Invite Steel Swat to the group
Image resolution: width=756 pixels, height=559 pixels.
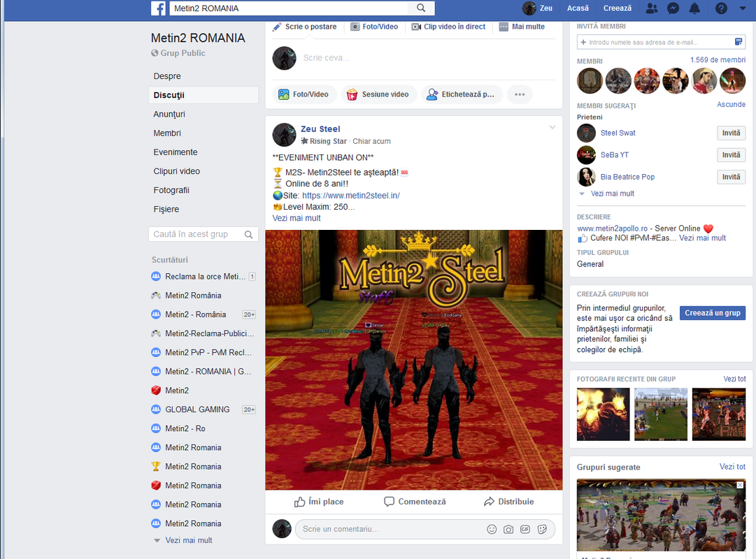[731, 133]
